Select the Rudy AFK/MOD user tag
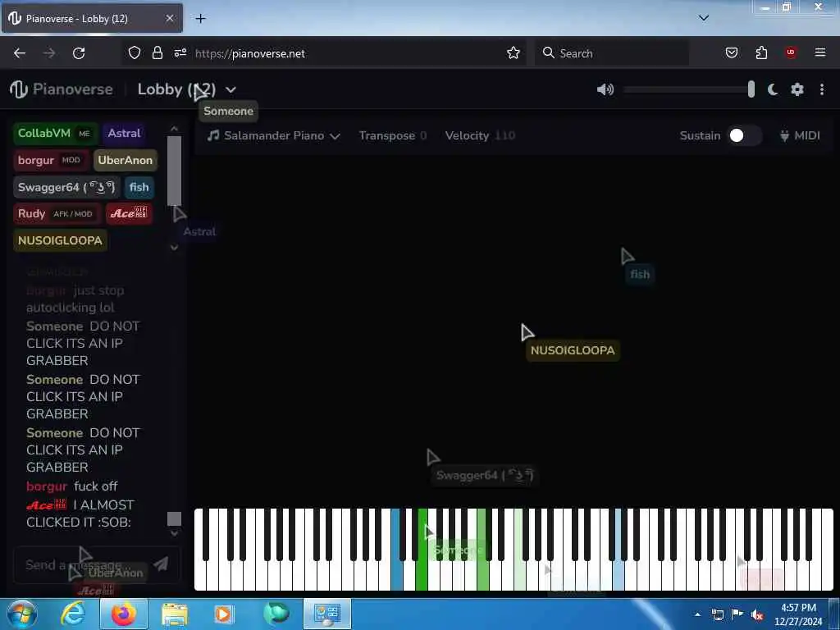Image resolution: width=840 pixels, height=630 pixels. (x=57, y=214)
